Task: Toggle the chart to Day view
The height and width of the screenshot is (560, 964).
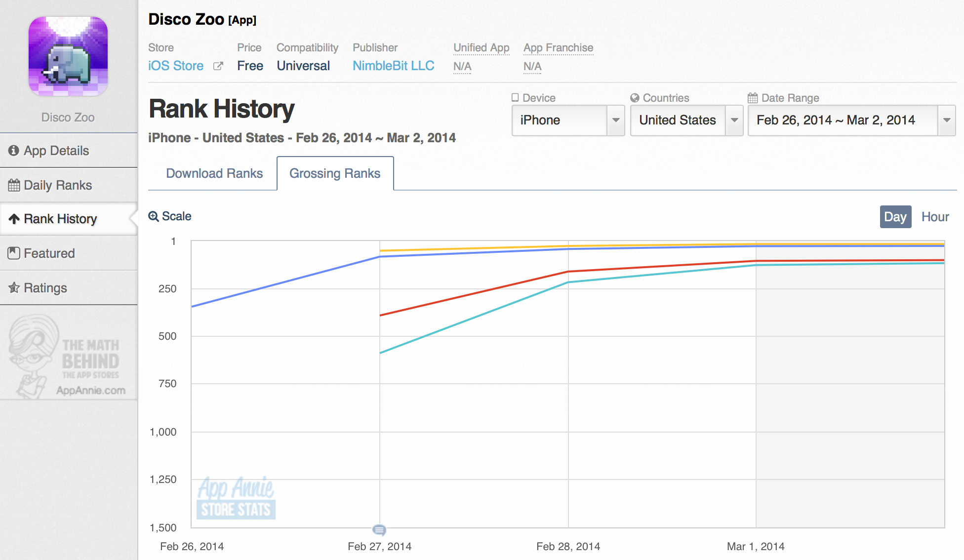Action: point(895,217)
